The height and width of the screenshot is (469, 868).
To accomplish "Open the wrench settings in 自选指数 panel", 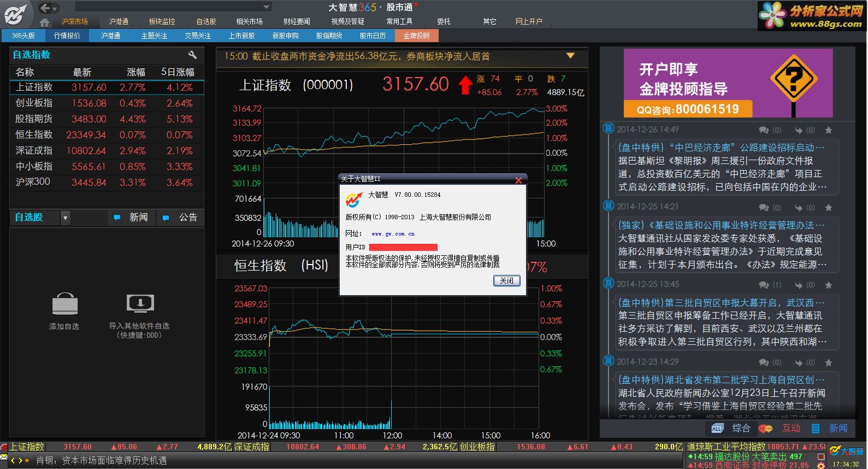I will (x=192, y=55).
